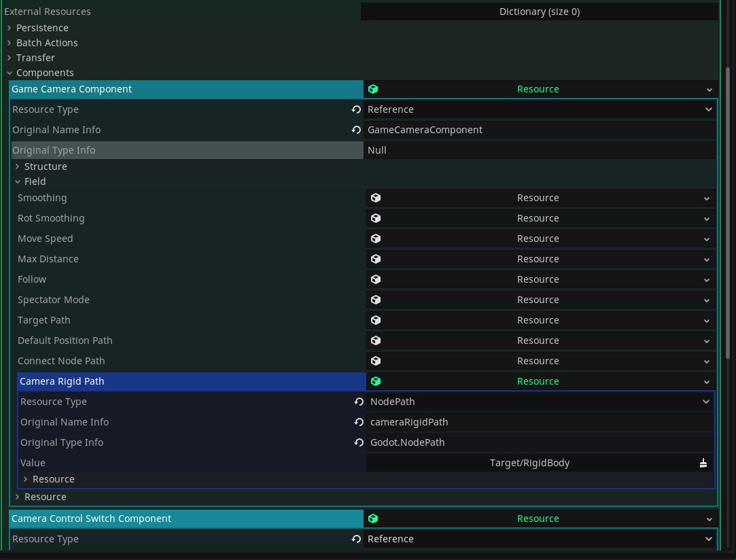Click the Move Speed resource cube icon
This screenshot has height=560, width=736.
click(376, 239)
